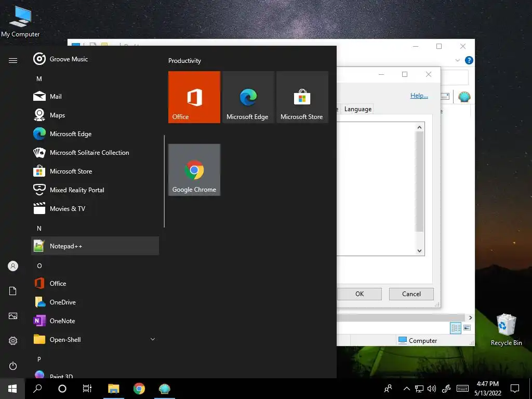Expand the ribbon chevron in Explorer window
This screenshot has height=399, width=532.
pos(457,60)
